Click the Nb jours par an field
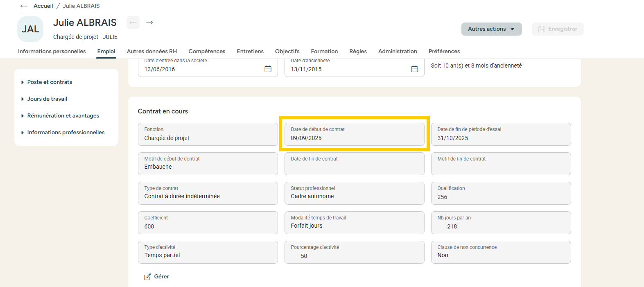This screenshot has width=644, height=287. (x=501, y=223)
